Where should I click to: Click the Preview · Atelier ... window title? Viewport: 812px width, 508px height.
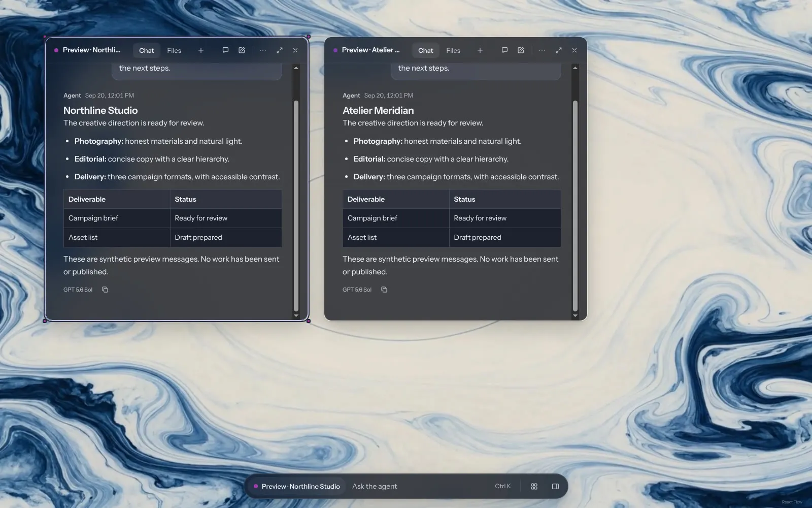pos(370,50)
